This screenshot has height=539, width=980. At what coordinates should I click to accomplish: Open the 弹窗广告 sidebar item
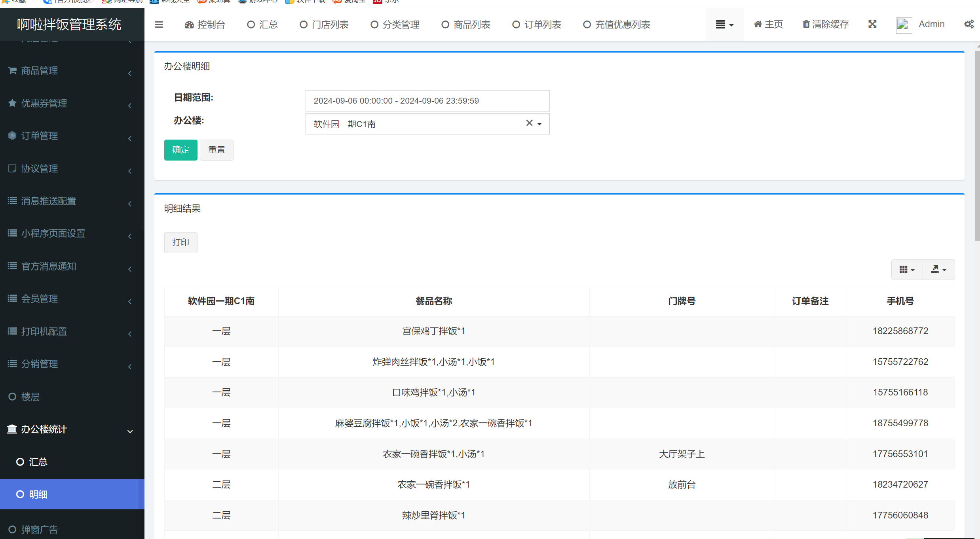coord(72,529)
